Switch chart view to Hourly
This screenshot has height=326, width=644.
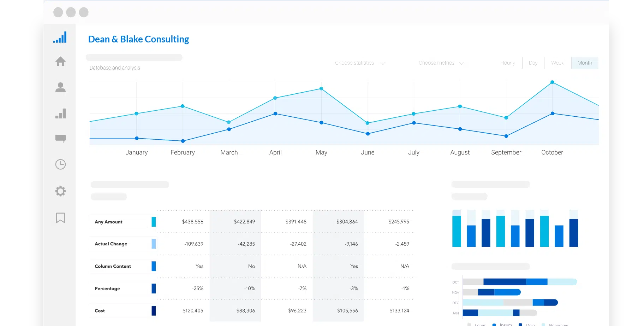tap(507, 63)
